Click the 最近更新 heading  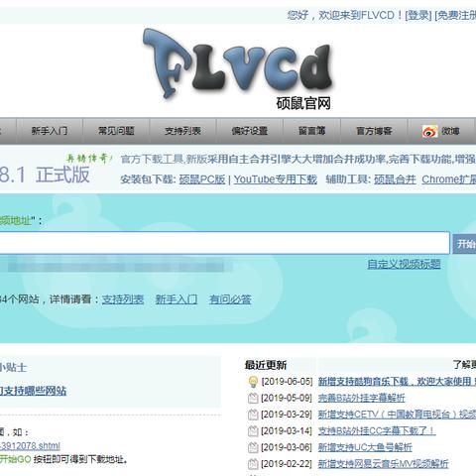266,365
